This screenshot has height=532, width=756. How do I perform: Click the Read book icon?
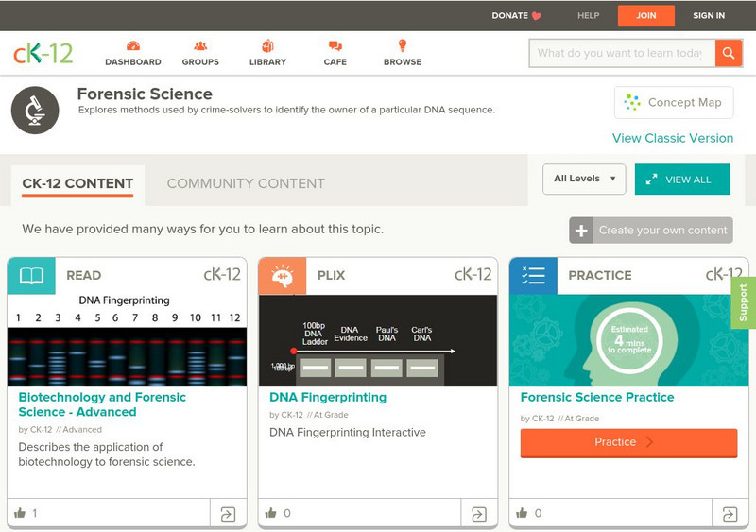click(x=31, y=276)
